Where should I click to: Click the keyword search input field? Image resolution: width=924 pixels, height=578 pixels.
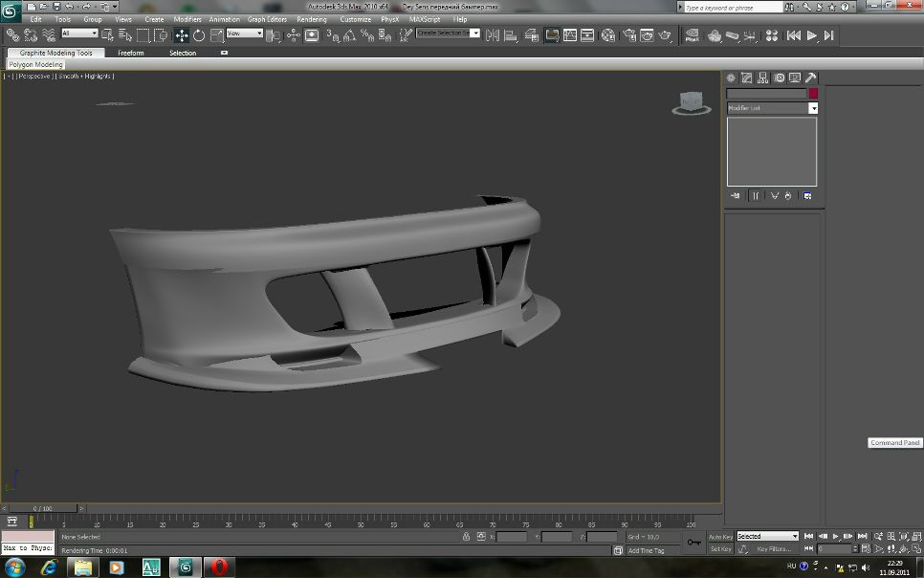pos(733,8)
